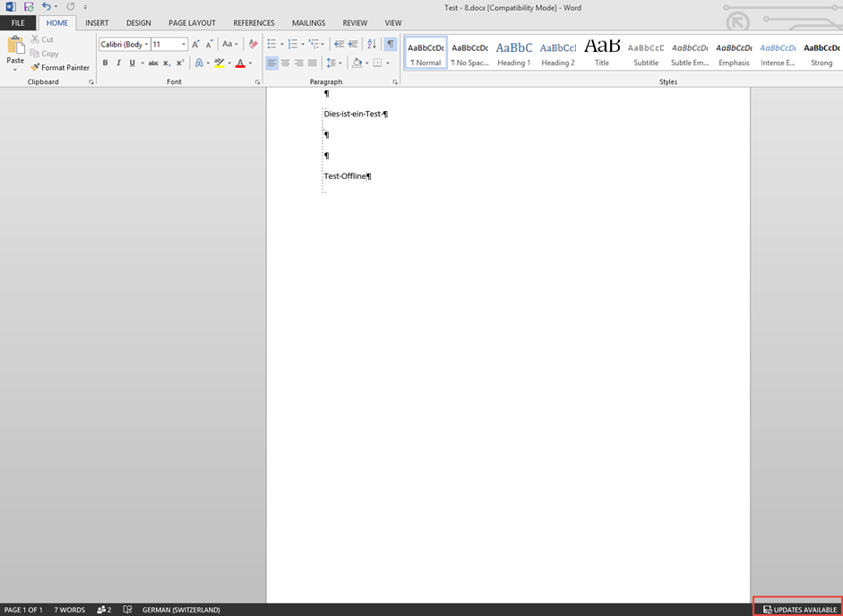Increase the paragraph indent

point(353,44)
